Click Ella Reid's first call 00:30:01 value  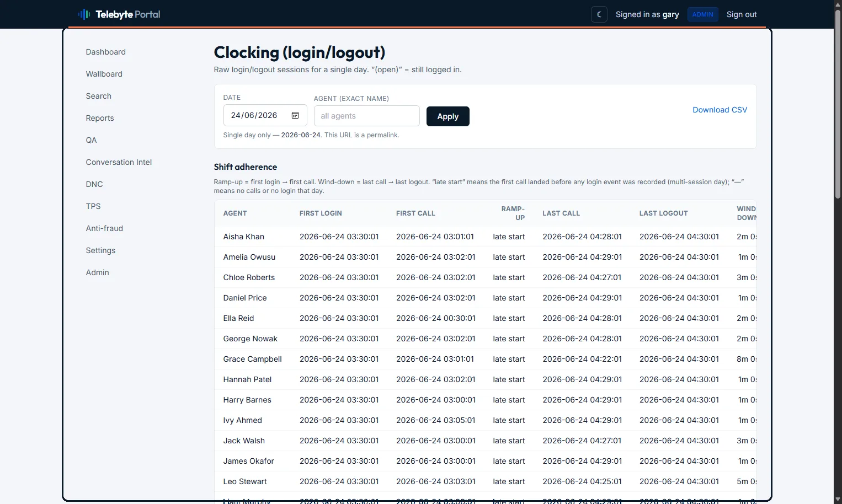436,318
